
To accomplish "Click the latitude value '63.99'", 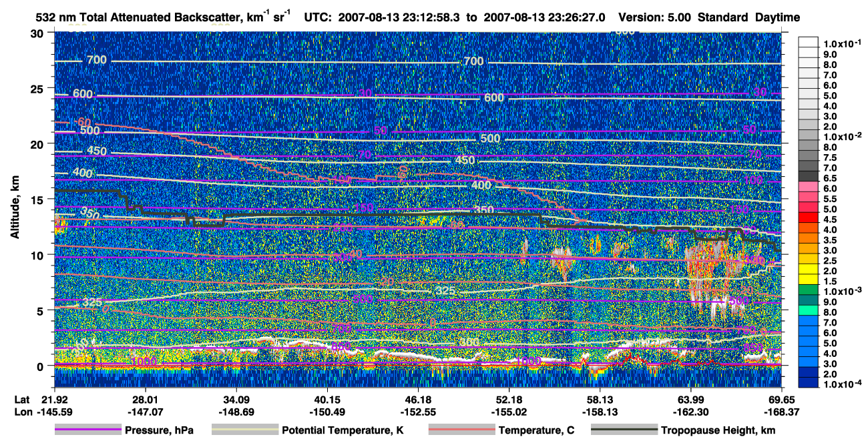I will pyautogui.click(x=690, y=399).
